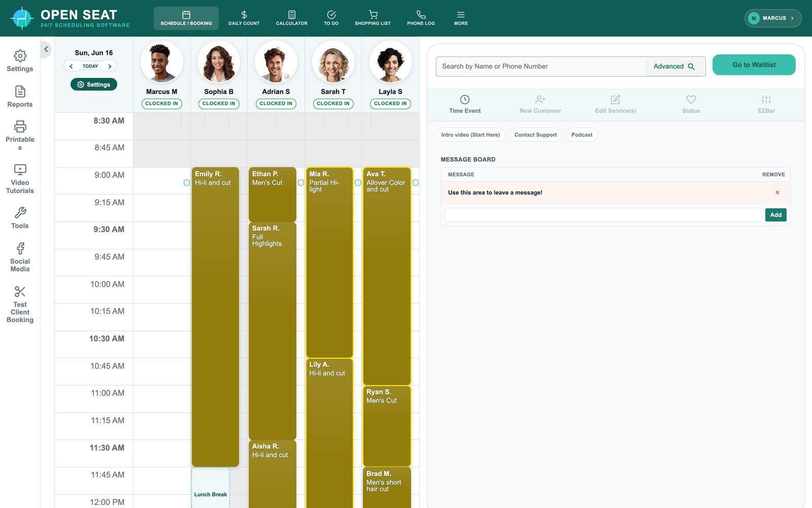This screenshot has height=508, width=812.
Task: Go to next day arrow
Action: tap(110, 66)
